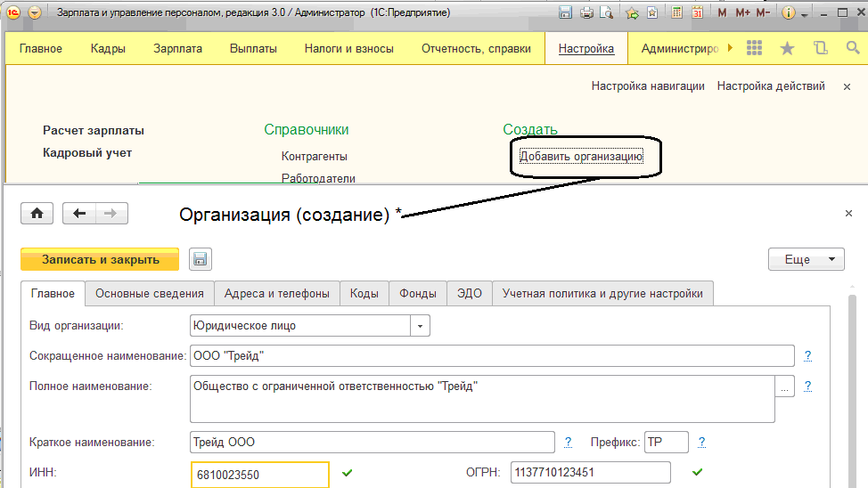Open the calendar icon in title bar
The height and width of the screenshot is (488, 868).
click(697, 13)
